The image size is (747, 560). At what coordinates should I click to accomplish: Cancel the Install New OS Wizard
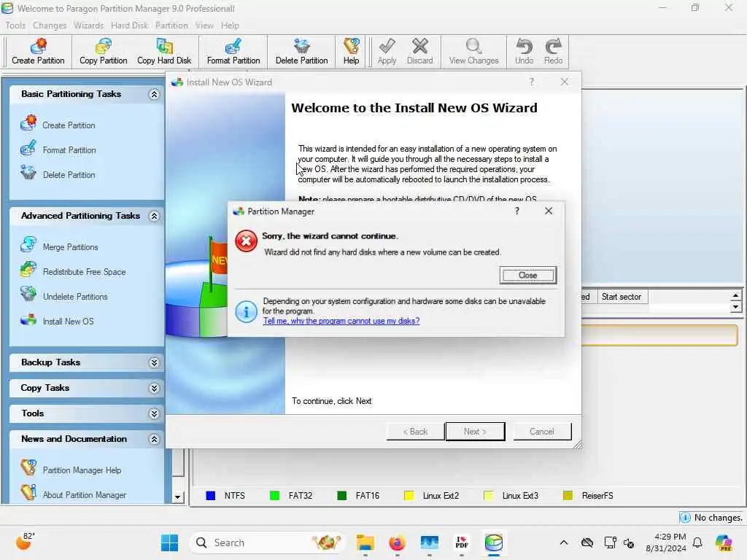coord(542,432)
